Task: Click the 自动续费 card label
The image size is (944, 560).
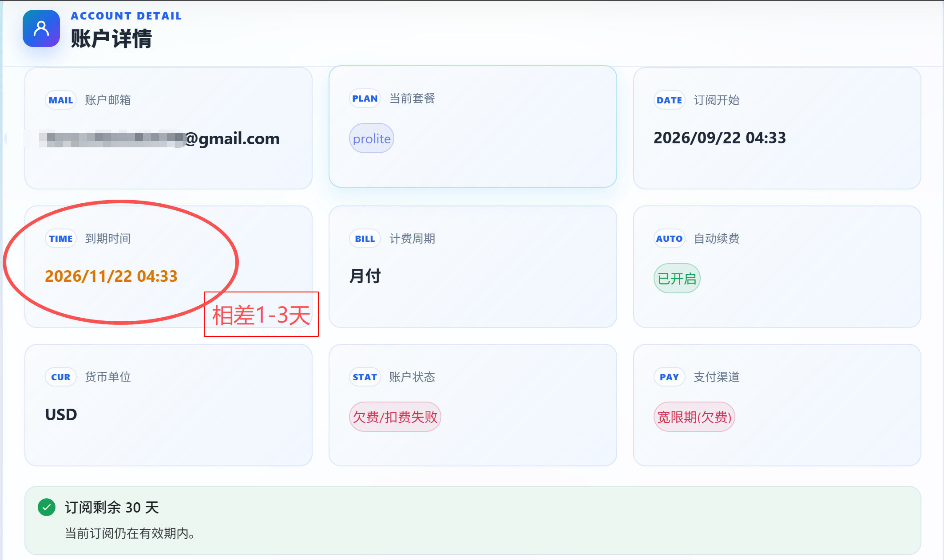Action: coord(717,239)
